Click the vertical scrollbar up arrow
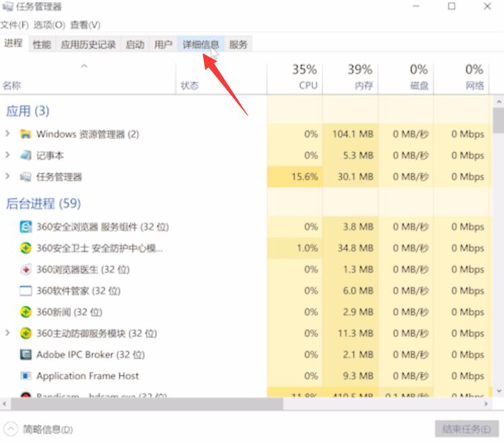Image resolution: width=504 pixels, height=443 pixels. click(x=499, y=102)
